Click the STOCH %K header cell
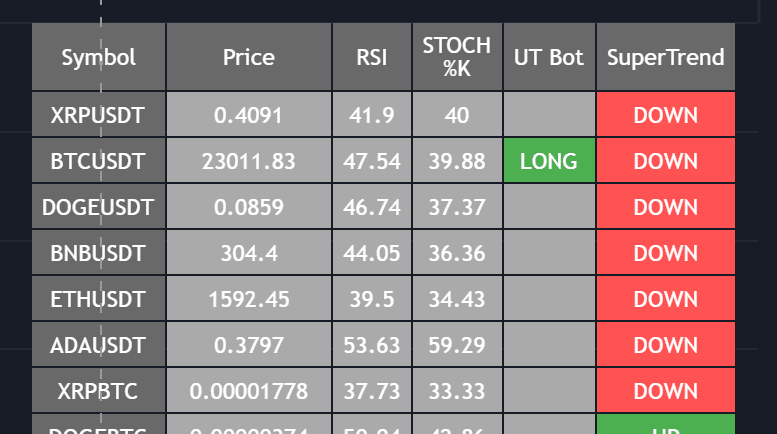The image size is (777, 434). [x=457, y=57]
